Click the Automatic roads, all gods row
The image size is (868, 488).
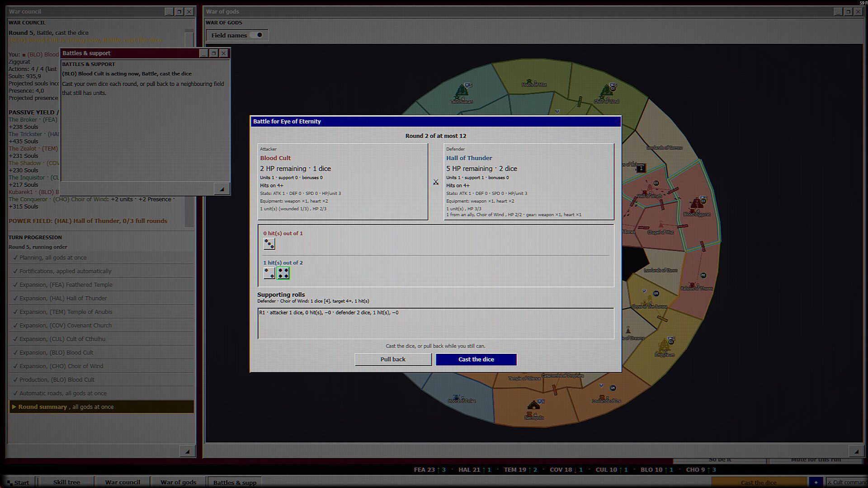point(102,393)
